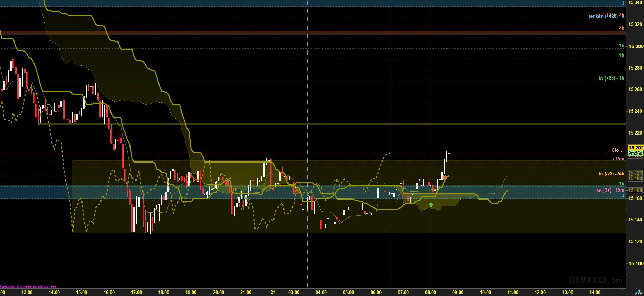Click the 17:00 label on the time axis
The width and height of the screenshot is (644, 296).
pyautogui.click(x=136, y=293)
